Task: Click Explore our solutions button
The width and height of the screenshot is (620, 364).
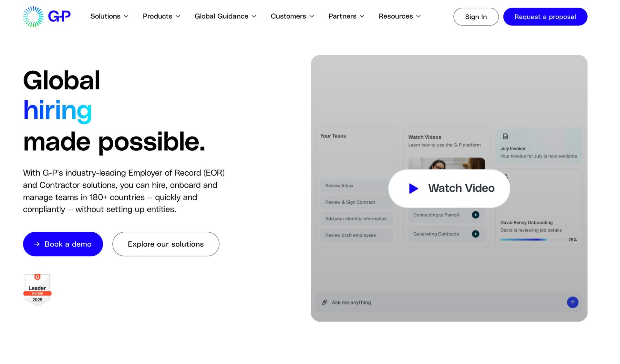Action: click(166, 244)
